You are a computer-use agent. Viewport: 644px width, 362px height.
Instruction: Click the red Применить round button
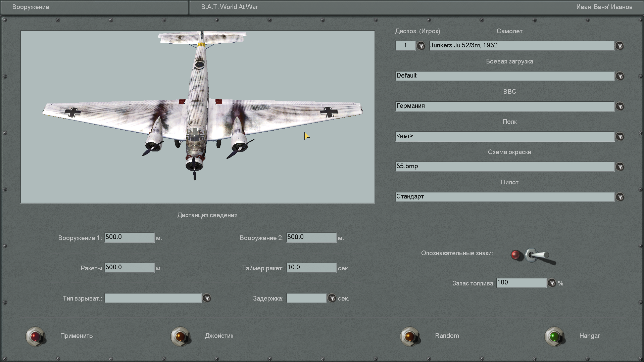[35, 336]
